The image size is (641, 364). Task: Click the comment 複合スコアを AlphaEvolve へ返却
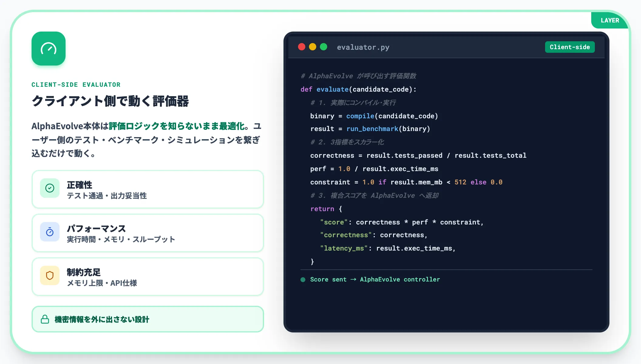pos(375,195)
